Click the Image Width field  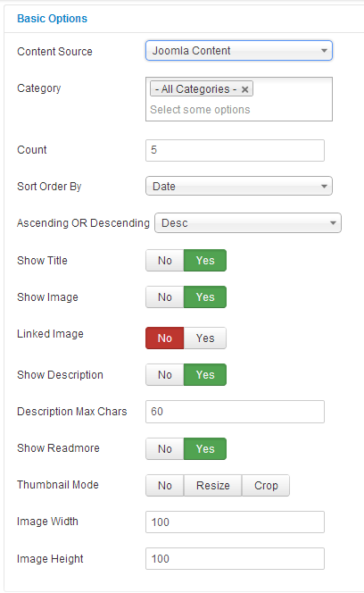235,522
